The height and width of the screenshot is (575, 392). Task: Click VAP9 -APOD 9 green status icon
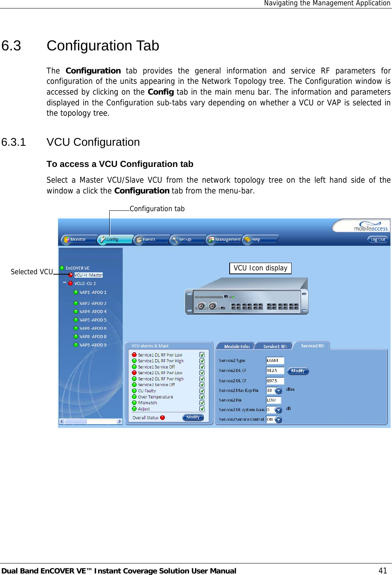pyautogui.click(x=76, y=345)
